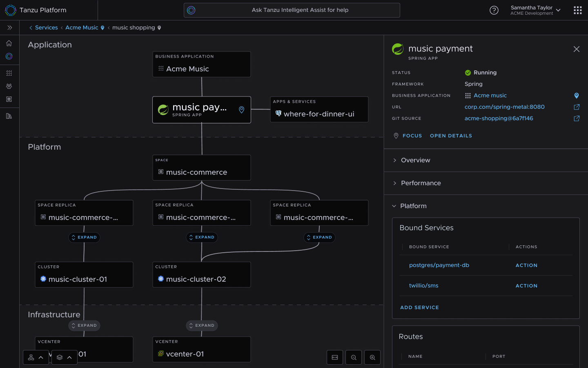Image resolution: width=588 pixels, height=368 pixels.
Task: Collapse the Platform section
Action: point(486,206)
